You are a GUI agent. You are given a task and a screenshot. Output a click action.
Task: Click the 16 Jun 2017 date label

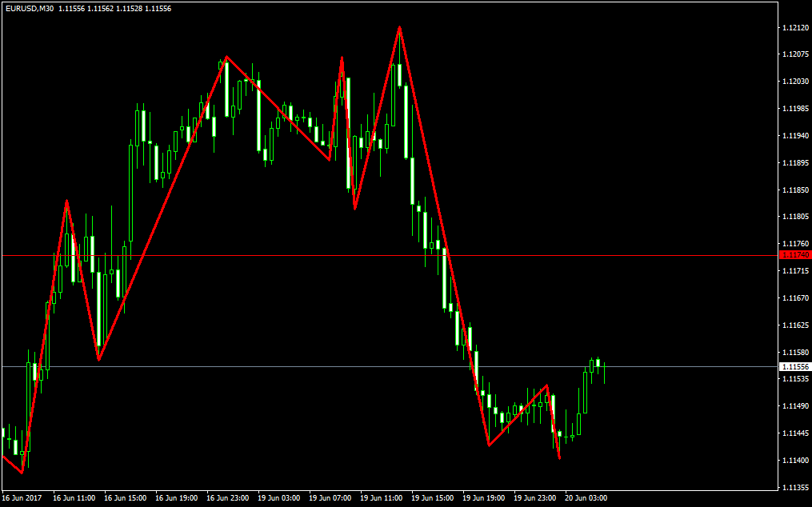pos(22,497)
